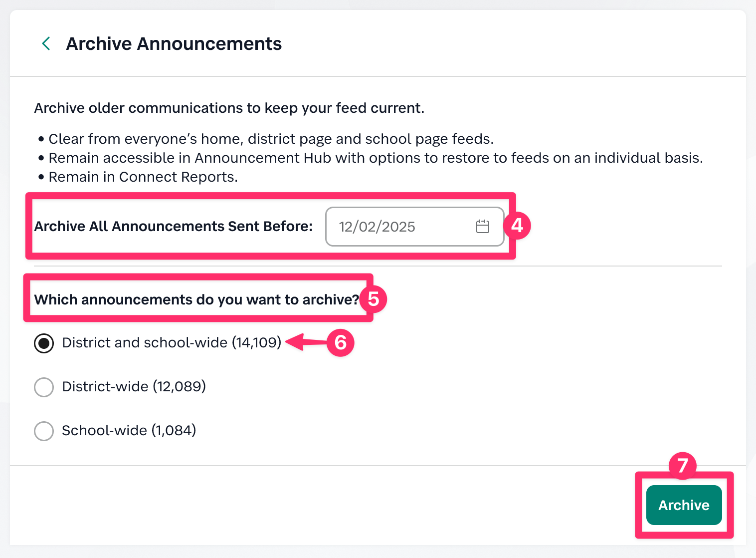Click the 'Remain accessible in Announcement Hub' bullet
Image resolution: width=756 pixels, height=558 pixels.
click(375, 158)
